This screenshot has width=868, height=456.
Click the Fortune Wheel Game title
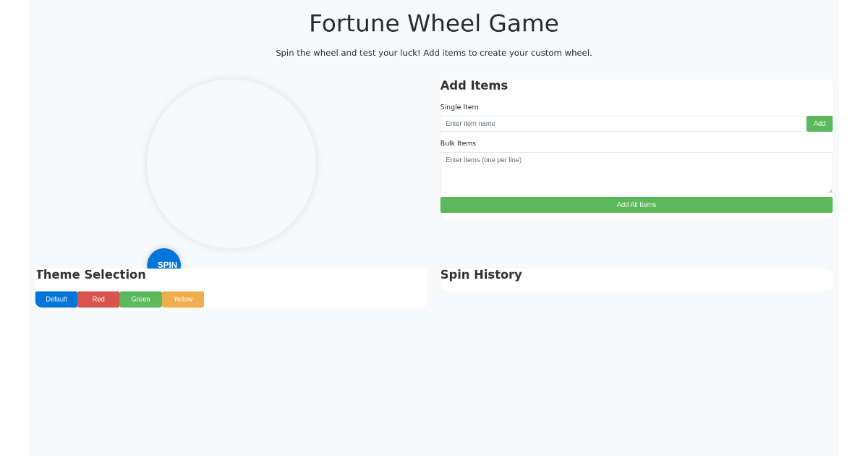[434, 23]
